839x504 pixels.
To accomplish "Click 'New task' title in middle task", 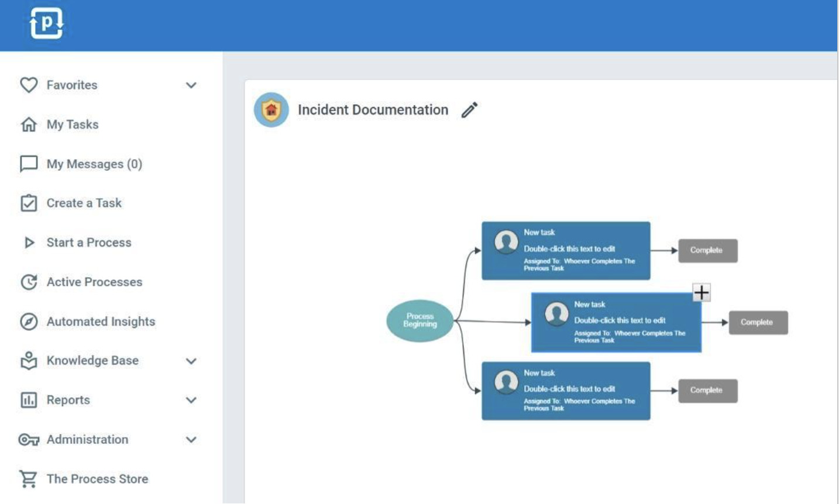I will point(589,304).
